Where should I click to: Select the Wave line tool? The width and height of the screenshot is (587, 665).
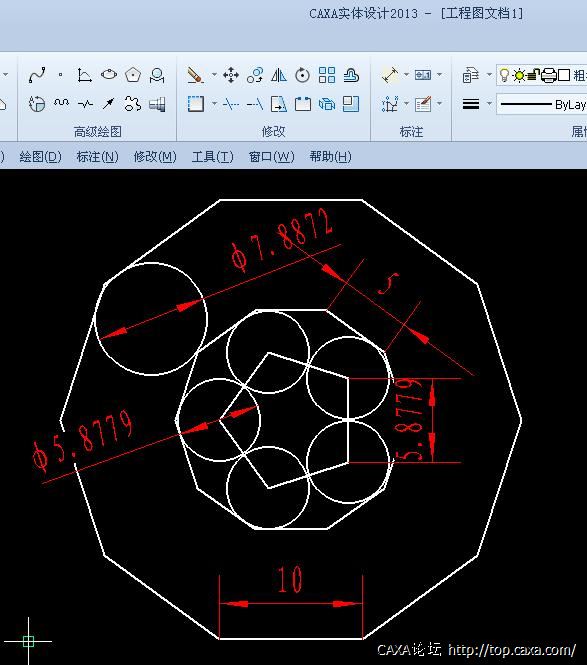coord(61,103)
